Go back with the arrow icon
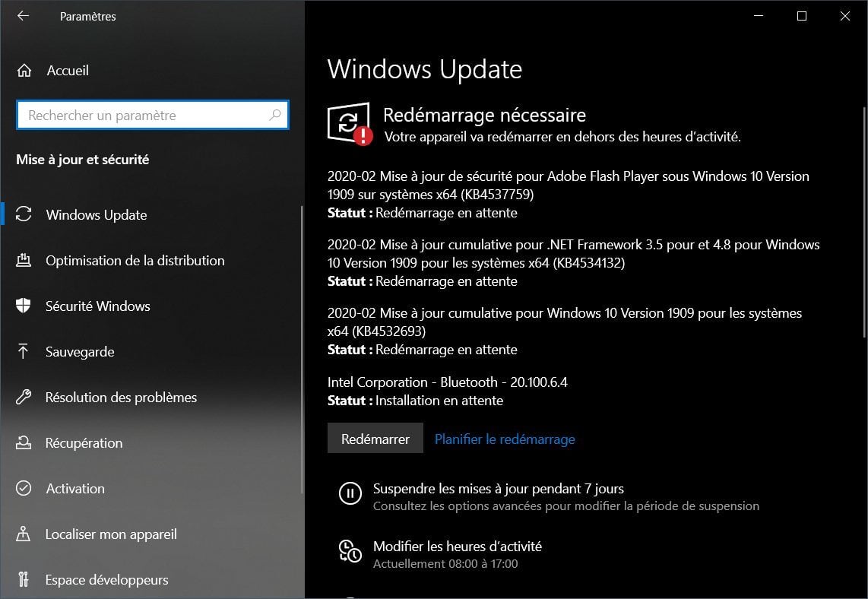This screenshot has width=868, height=599. [x=24, y=15]
